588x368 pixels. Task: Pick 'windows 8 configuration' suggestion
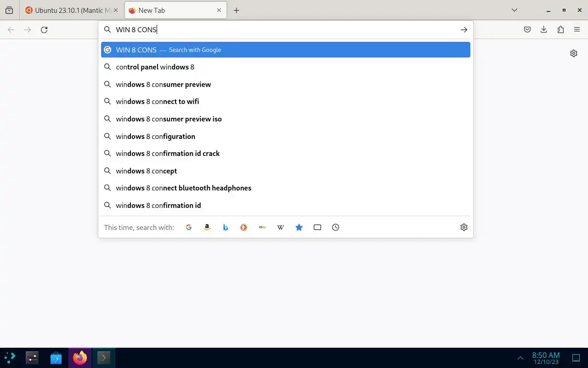point(286,136)
